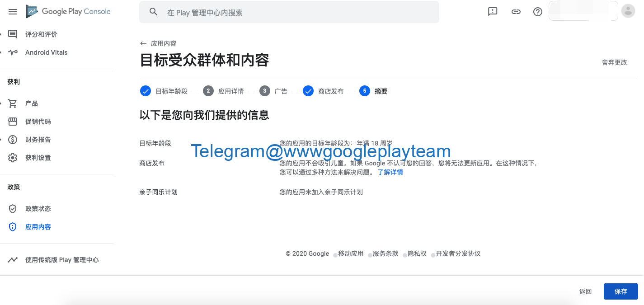Open the 开发者分发协议 footer link
Screen dimensions: 644x305
458,253
